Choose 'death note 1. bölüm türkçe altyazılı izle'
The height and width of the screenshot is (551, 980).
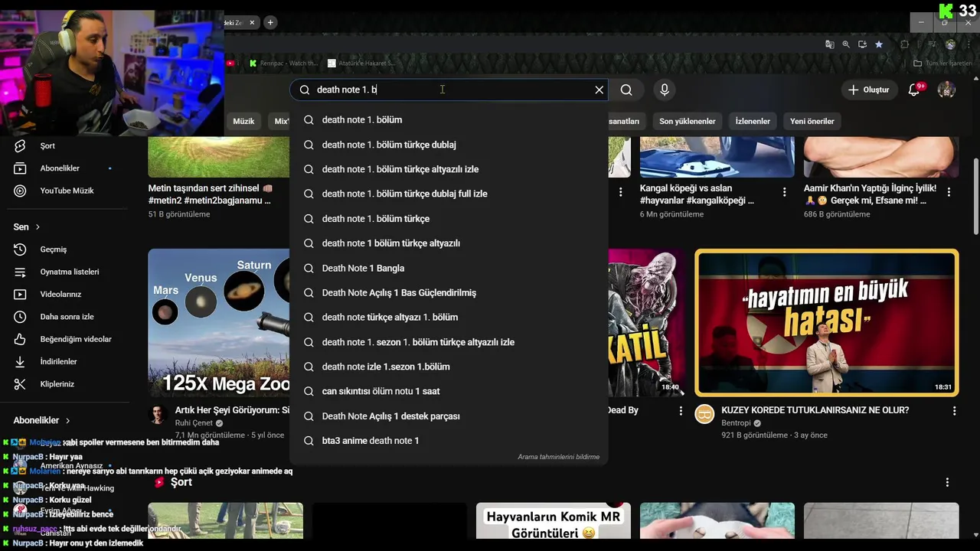click(449, 169)
